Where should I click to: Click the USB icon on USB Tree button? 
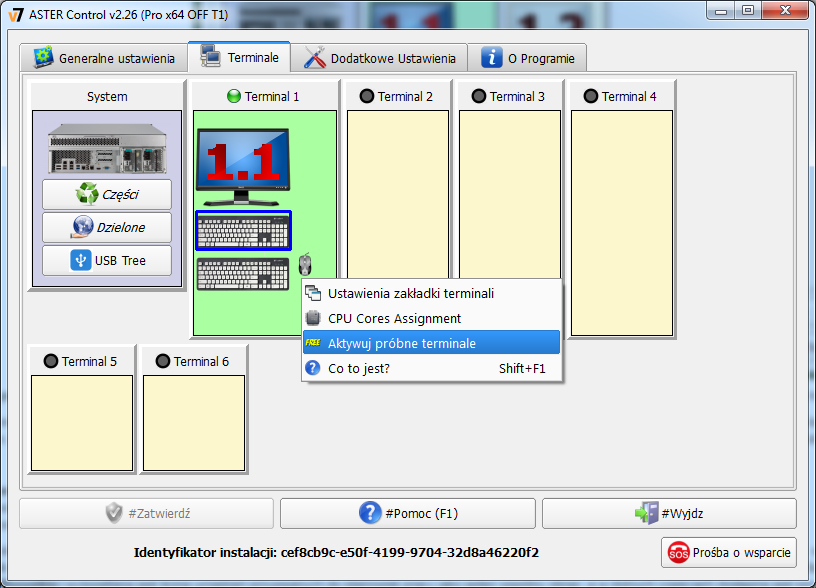[81, 260]
